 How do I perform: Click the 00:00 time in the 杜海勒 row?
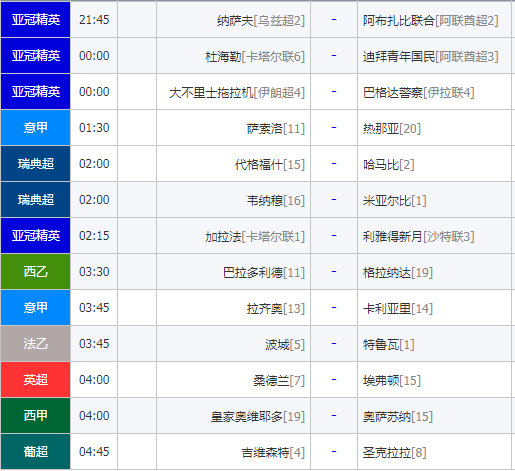(94, 56)
